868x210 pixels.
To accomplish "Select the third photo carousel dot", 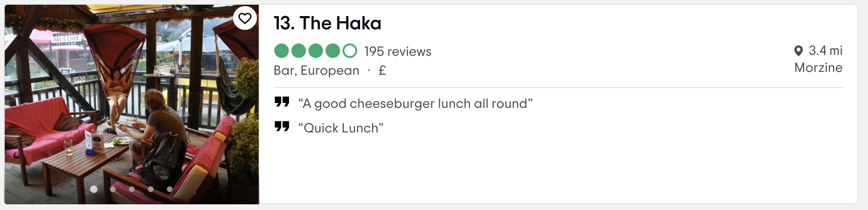I will (132, 189).
